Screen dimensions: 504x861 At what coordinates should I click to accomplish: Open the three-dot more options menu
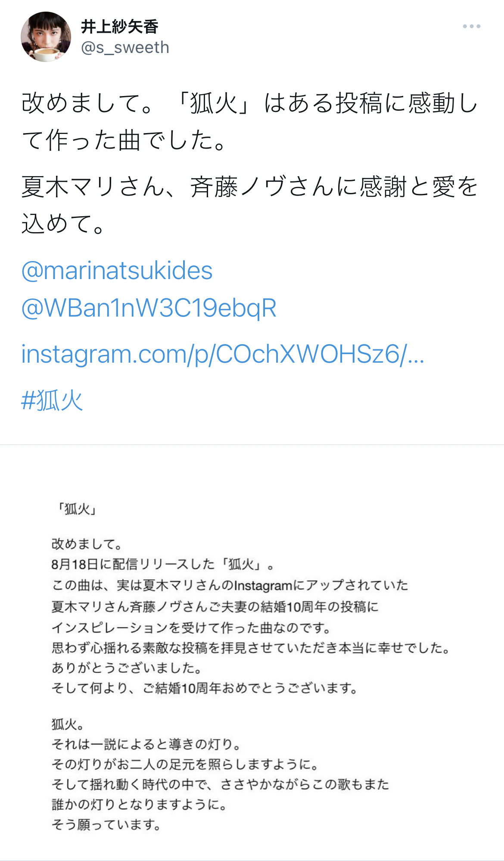click(x=471, y=26)
